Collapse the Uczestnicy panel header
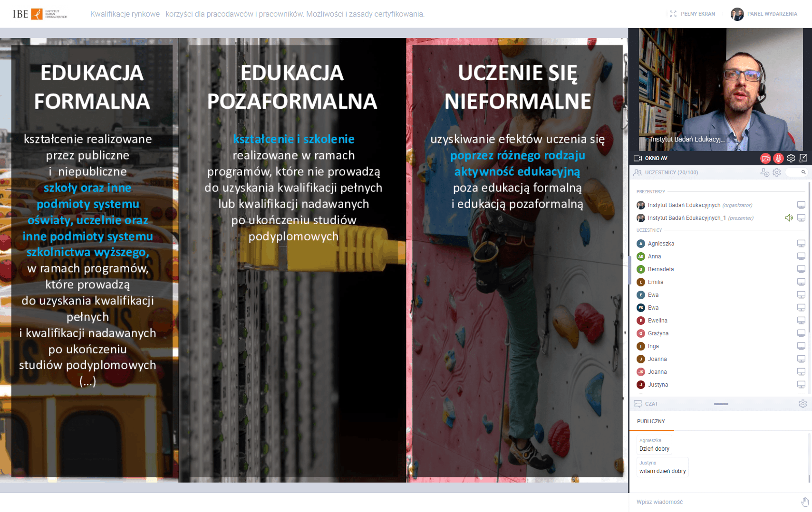 coord(671,172)
